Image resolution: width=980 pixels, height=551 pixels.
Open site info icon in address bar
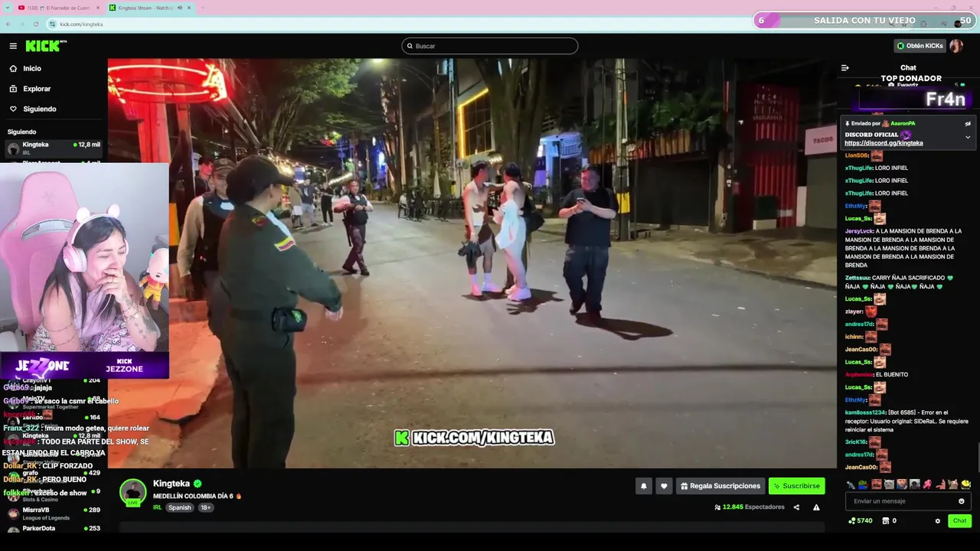[x=53, y=24]
